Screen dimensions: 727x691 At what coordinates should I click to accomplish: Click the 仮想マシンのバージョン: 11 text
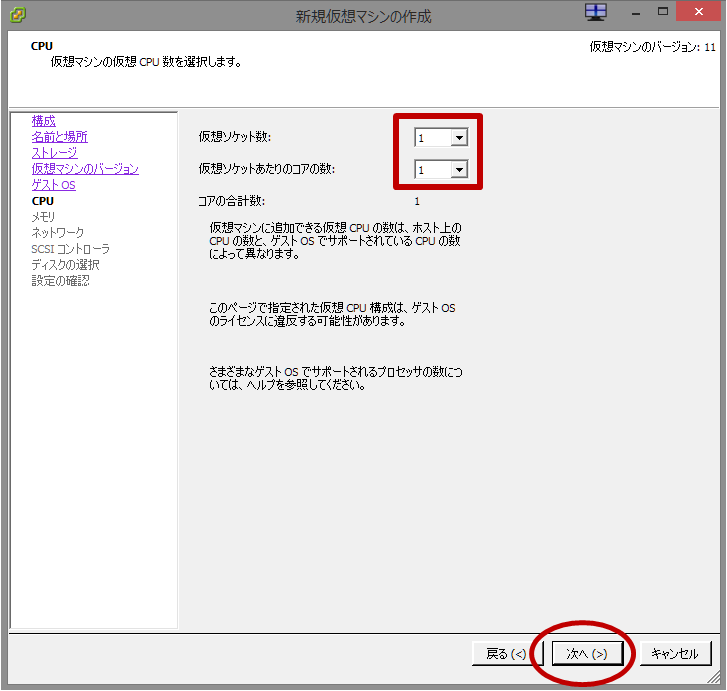pyautogui.click(x=652, y=47)
